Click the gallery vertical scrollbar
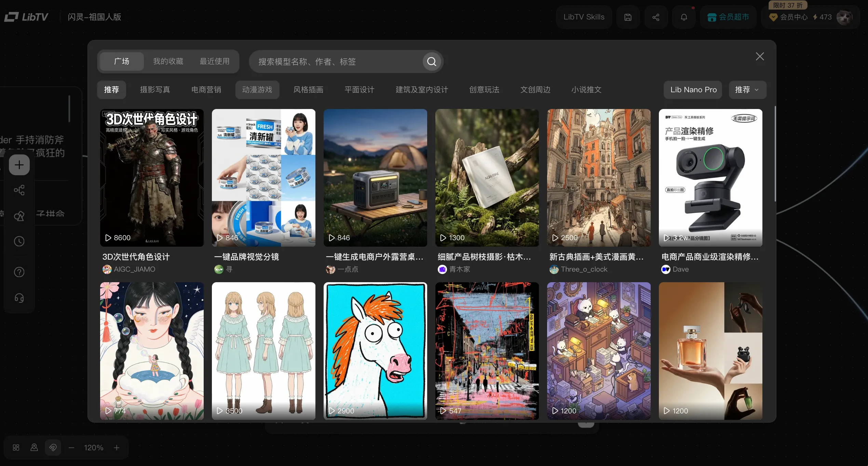The width and height of the screenshot is (868, 466). click(775, 154)
